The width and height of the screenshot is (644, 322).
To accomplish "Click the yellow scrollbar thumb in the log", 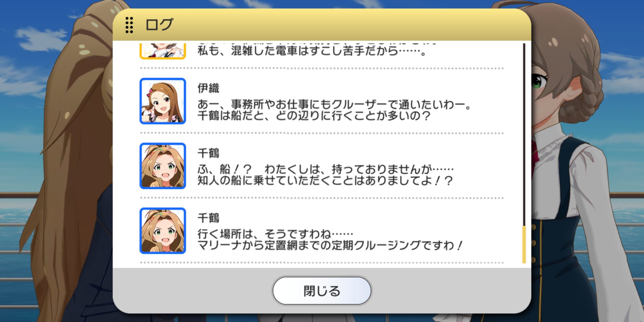I will 524,244.
